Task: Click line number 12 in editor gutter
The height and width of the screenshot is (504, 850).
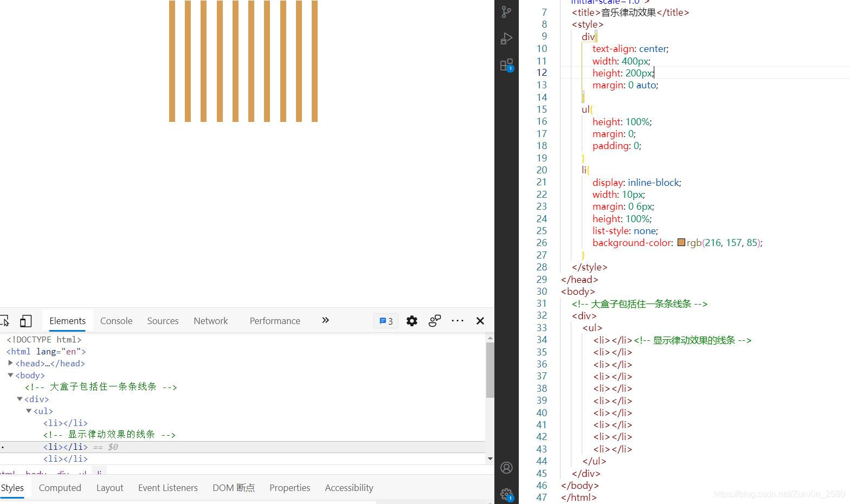Action: coord(542,73)
